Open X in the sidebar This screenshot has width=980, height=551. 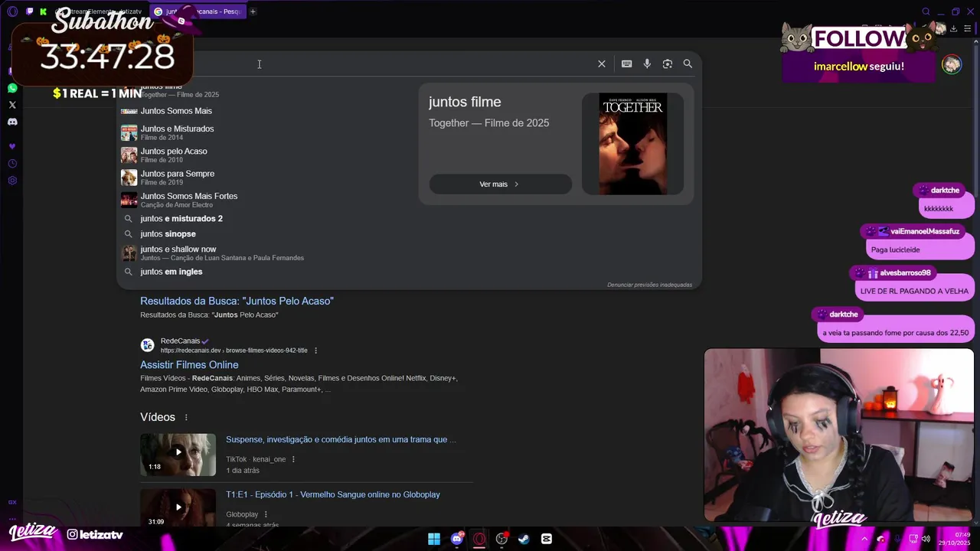[12, 105]
